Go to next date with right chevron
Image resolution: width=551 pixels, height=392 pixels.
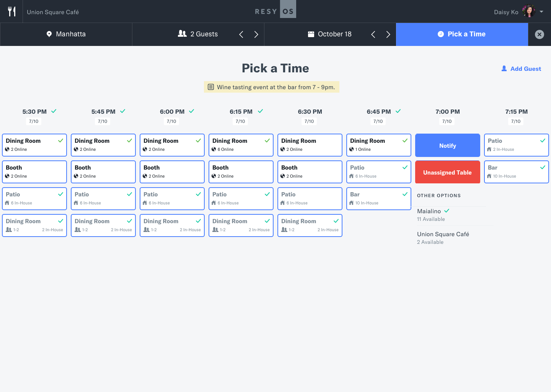pyautogui.click(x=388, y=34)
